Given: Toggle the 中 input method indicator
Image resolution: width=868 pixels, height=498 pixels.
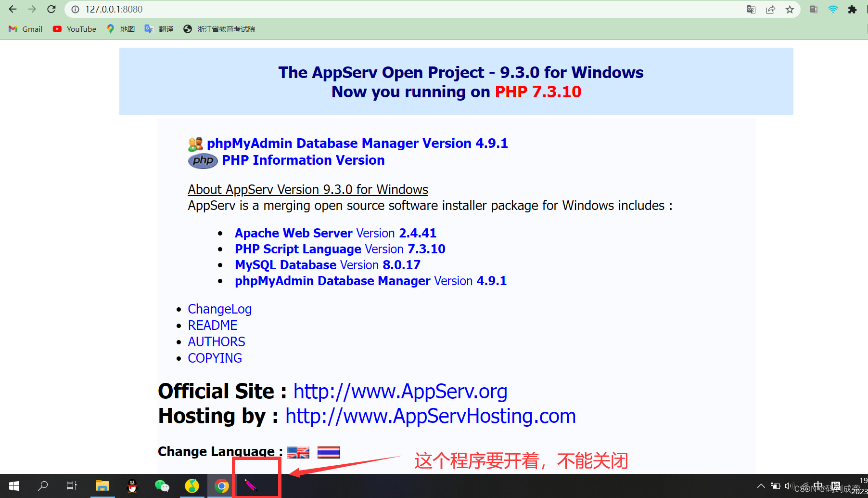Looking at the screenshot, I should 818,485.
